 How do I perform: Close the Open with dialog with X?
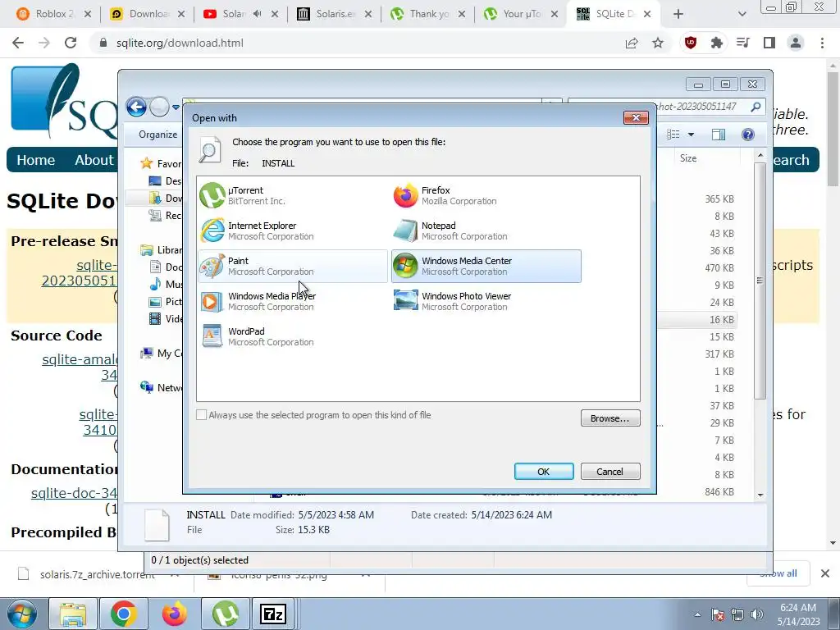pos(636,118)
